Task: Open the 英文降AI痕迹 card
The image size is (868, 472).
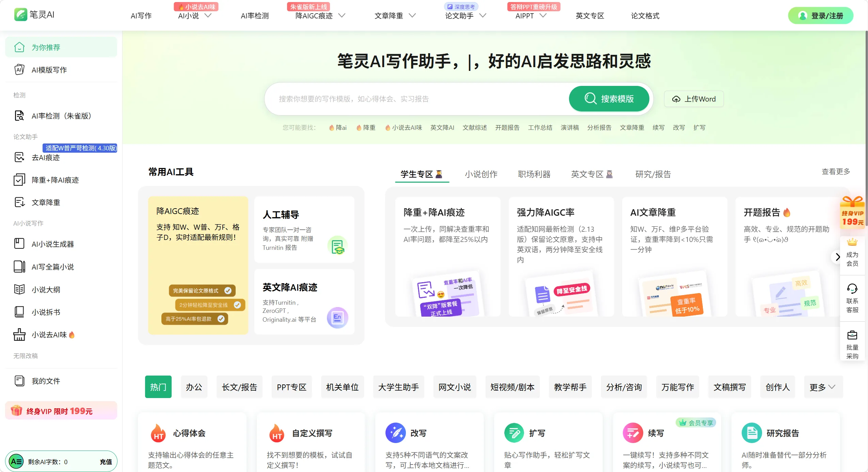Action: [x=304, y=301]
